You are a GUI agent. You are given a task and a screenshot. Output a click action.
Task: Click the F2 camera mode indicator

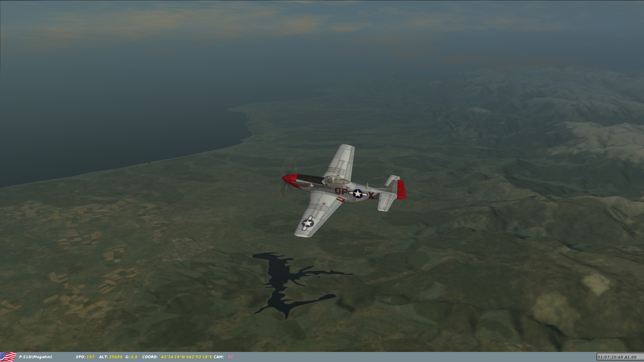[x=230, y=357]
